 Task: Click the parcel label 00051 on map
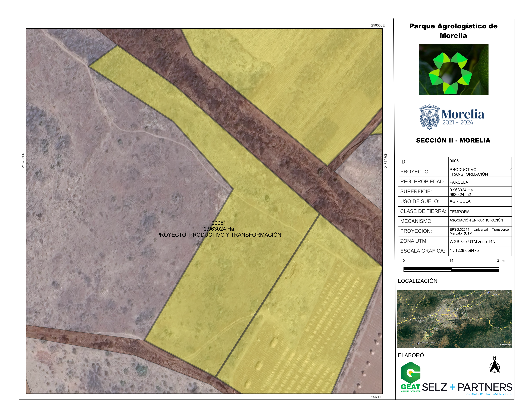click(x=218, y=223)
